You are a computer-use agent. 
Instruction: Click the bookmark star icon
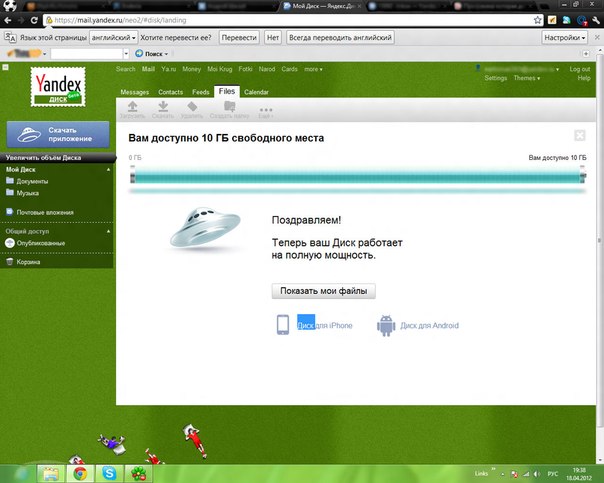538,20
